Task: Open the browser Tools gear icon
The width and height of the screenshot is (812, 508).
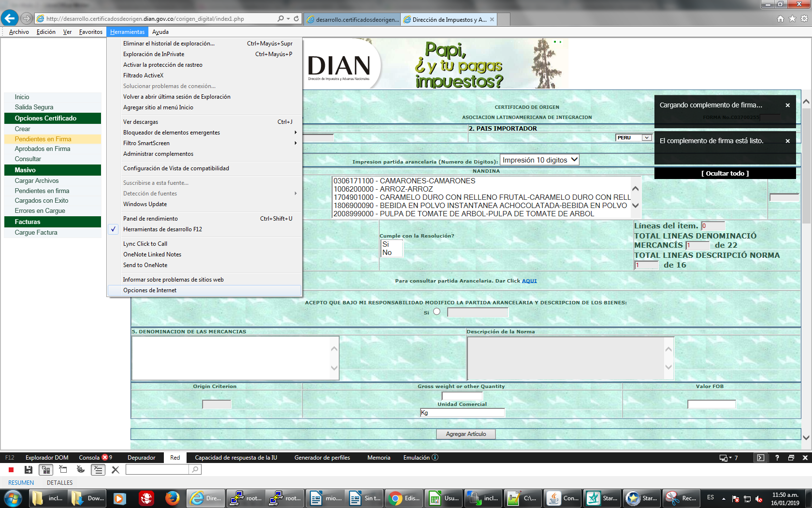Action: [x=804, y=19]
